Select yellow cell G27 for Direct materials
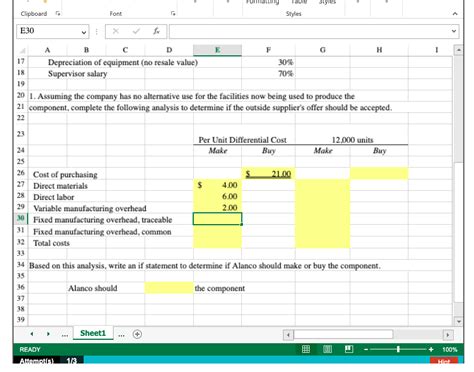Viewport: 474px width, 372px height. click(x=323, y=185)
